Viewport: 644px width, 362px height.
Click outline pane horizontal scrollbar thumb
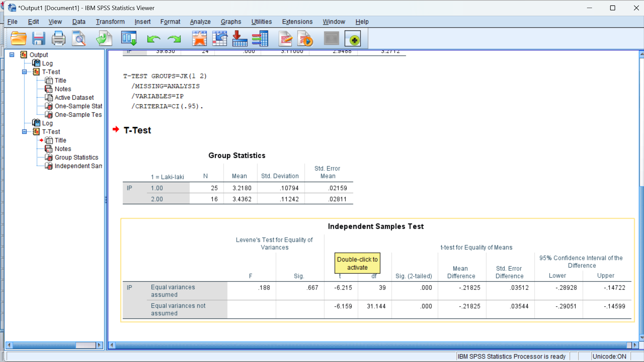tap(86, 345)
